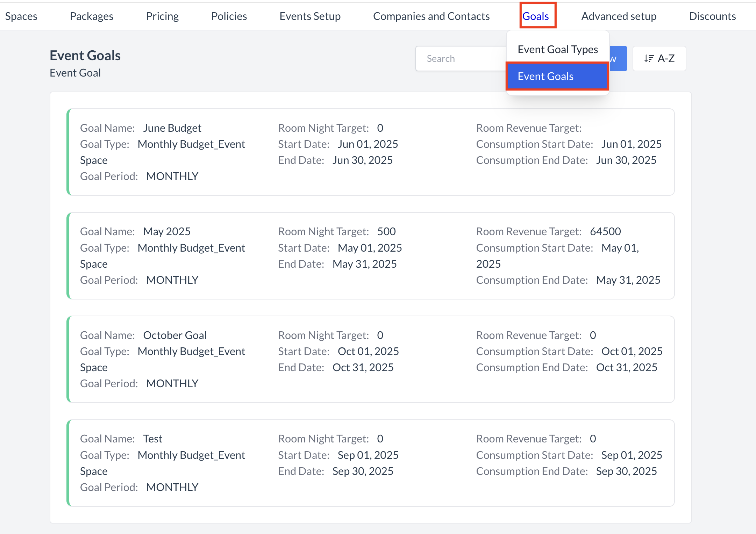
Task: Expand the Advanced setup menu
Action: point(619,16)
